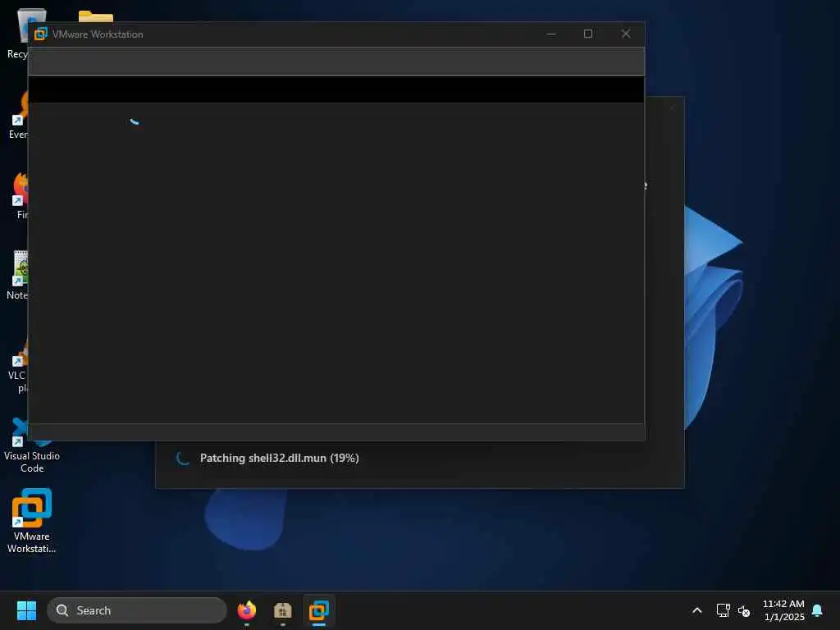The width and height of the screenshot is (840, 630).
Task: Open the clock showing 11:42 AM
Action: click(x=783, y=610)
